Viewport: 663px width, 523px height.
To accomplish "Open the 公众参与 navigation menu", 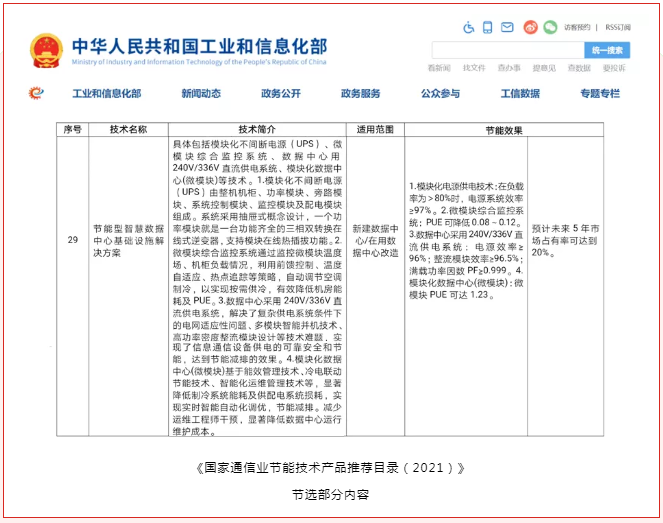I will pyautogui.click(x=440, y=93).
